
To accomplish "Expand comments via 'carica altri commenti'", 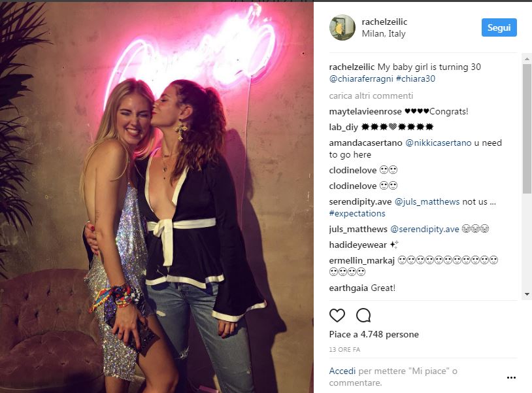I will 371,95.
